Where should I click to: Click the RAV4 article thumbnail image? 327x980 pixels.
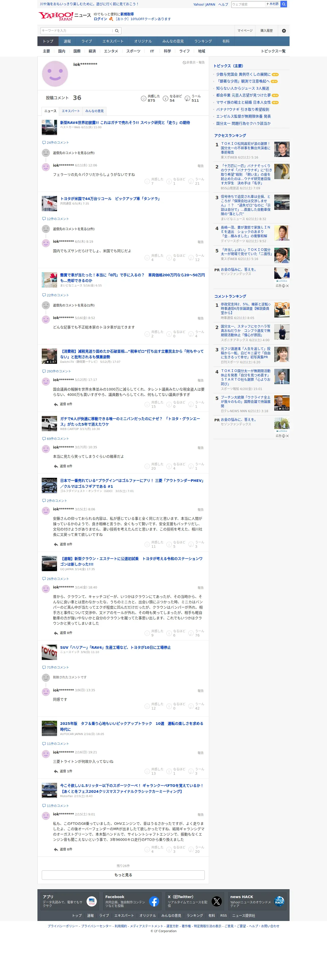click(49, 127)
